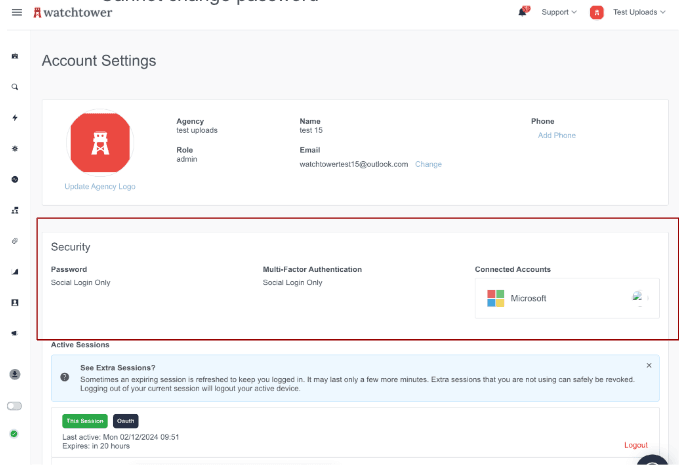679x473 pixels.
Task: Click Update Agency Logo link
Action: tap(99, 186)
